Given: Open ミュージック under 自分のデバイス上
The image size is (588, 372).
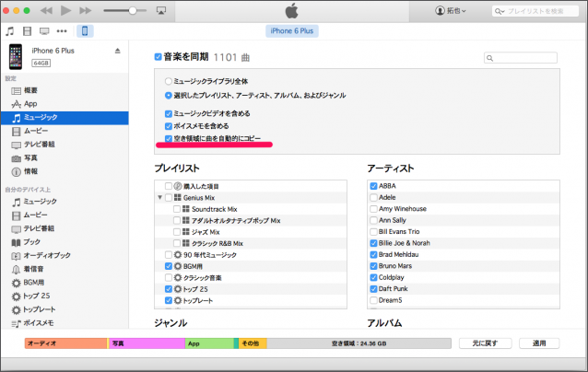Looking at the screenshot, I should coord(65,202).
